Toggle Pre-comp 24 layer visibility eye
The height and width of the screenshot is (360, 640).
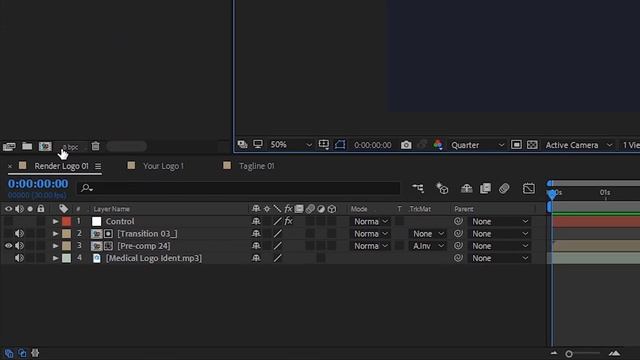coord(9,246)
